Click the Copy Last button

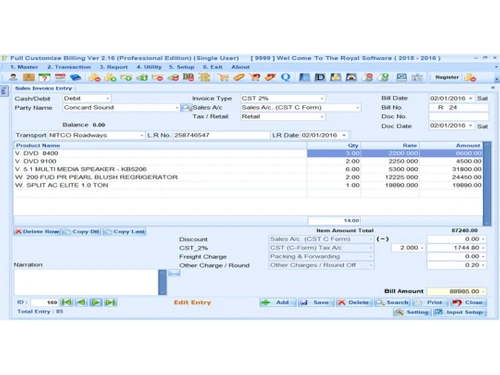[x=124, y=232]
